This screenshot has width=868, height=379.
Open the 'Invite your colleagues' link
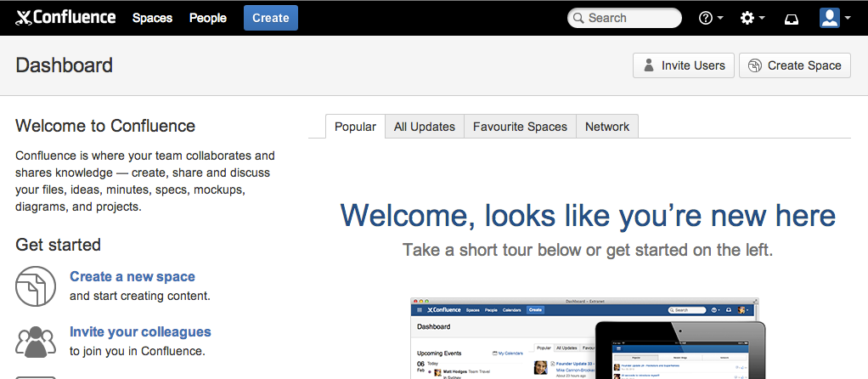[x=140, y=331]
